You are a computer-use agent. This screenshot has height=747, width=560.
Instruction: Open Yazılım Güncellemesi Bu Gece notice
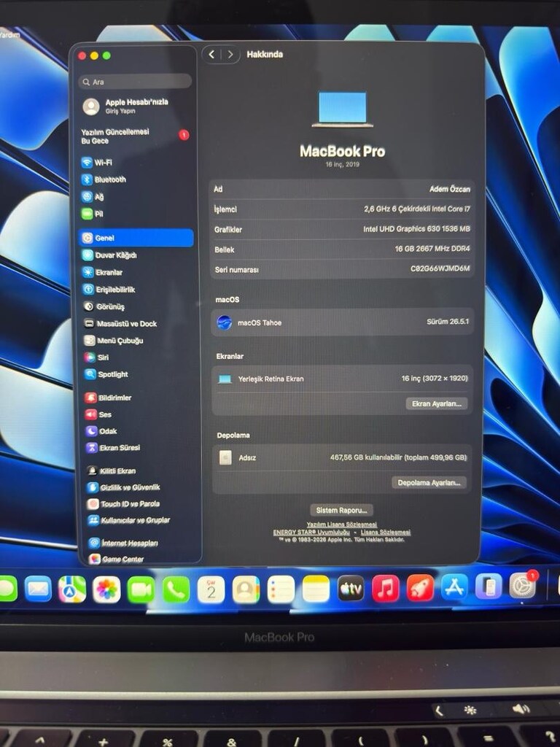[135, 136]
